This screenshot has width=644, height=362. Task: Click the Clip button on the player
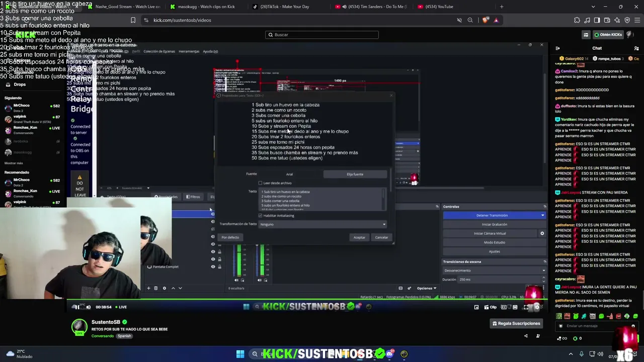coord(490,307)
